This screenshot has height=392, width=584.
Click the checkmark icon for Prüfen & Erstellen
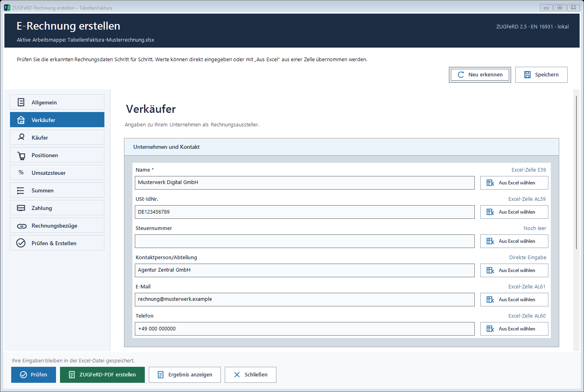pyautogui.click(x=21, y=243)
